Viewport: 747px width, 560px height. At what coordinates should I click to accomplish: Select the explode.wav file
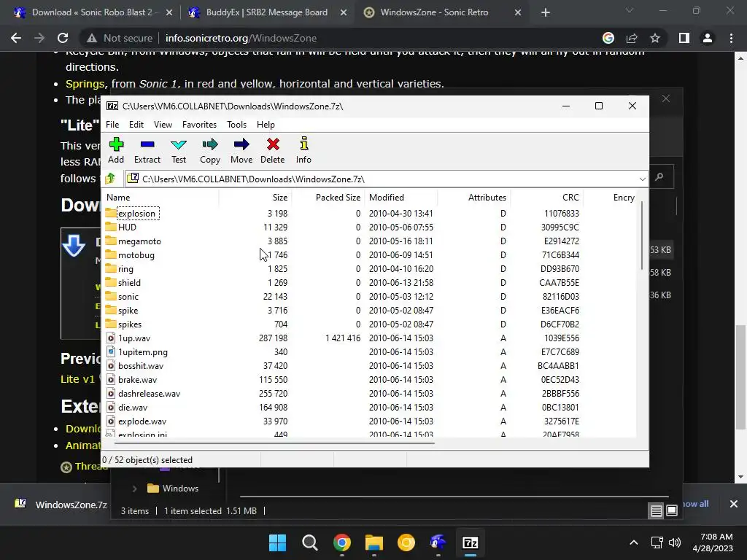click(x=142, y=421)
